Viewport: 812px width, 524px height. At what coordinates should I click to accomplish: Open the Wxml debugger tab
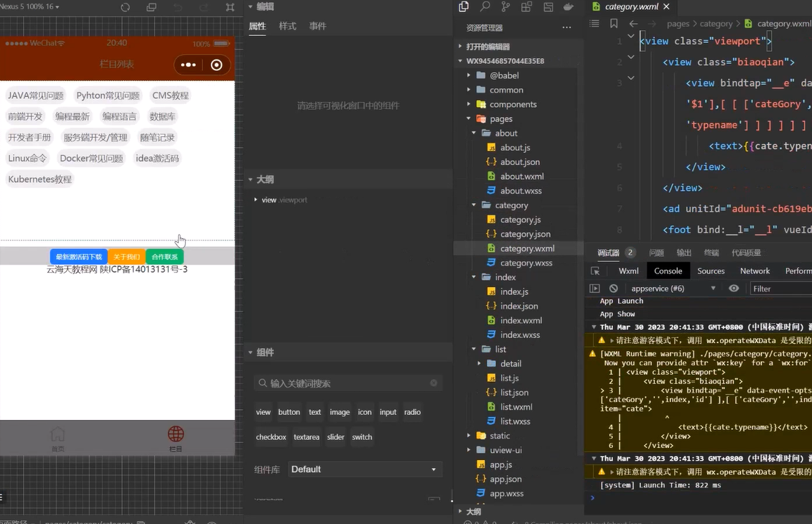(628, 271)
